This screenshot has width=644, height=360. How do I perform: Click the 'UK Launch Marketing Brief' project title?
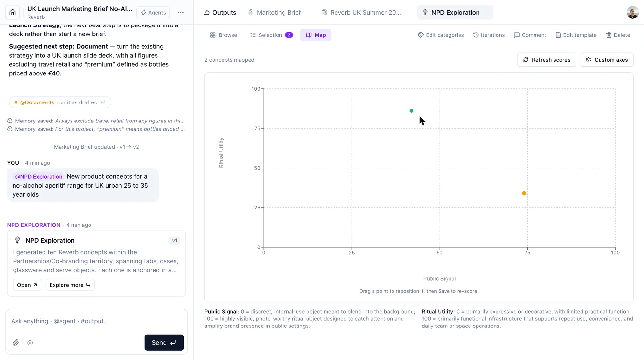point(80,9)
